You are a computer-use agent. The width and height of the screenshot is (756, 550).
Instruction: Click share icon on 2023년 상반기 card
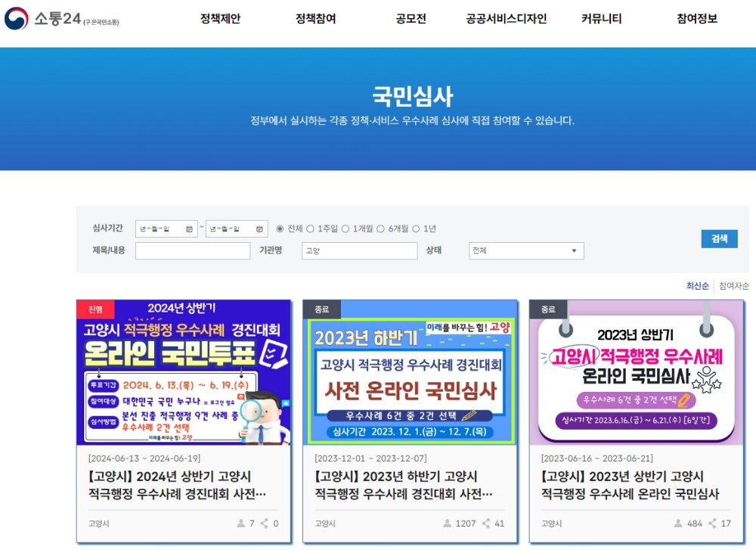click(x=712, y=524)
